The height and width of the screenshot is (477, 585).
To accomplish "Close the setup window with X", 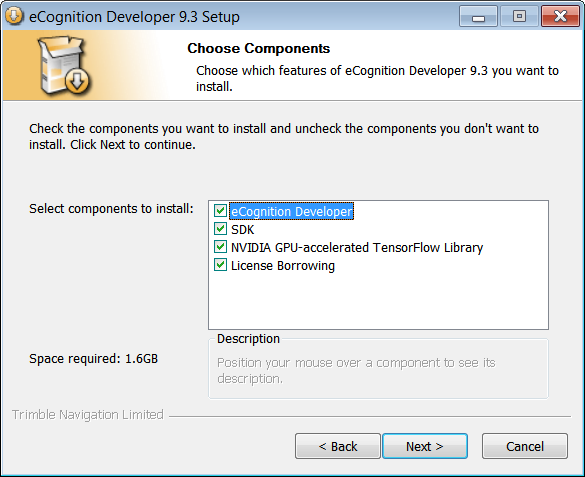I will tap(560, 16).
